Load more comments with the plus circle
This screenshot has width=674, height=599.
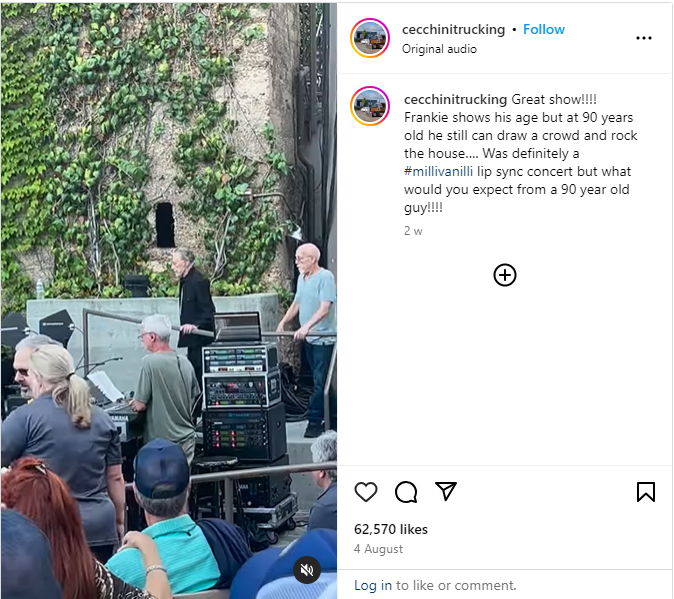pyautogui.click(x=505, y=275)
